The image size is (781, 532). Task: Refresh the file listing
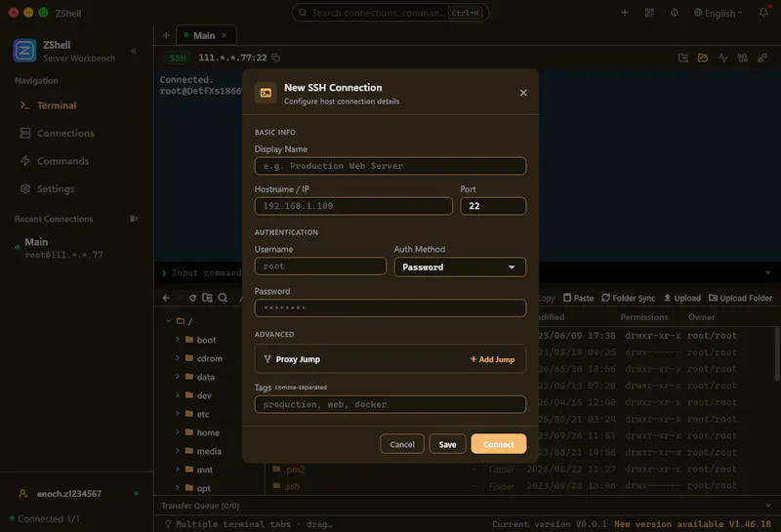pos(192,298)
